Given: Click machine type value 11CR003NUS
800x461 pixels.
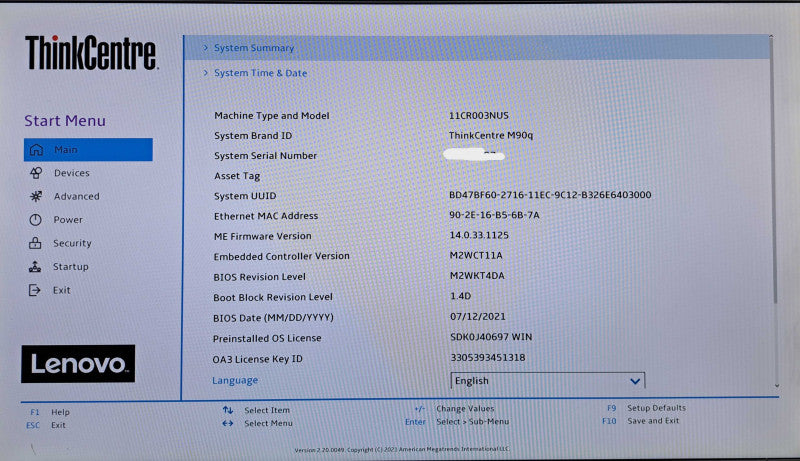Looking at the screenshot, I should [x=479, y=115].
